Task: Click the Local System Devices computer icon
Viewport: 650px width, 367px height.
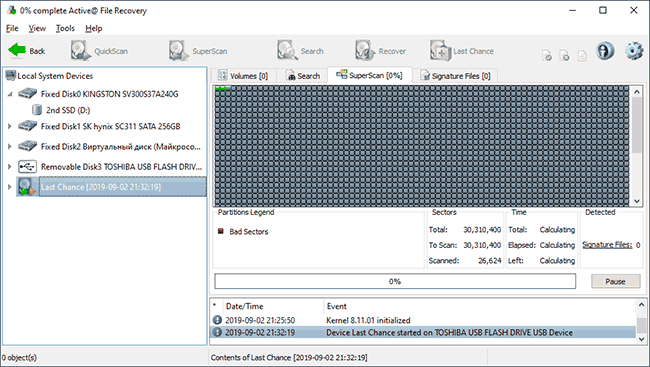Action: [x=10, y=75]
